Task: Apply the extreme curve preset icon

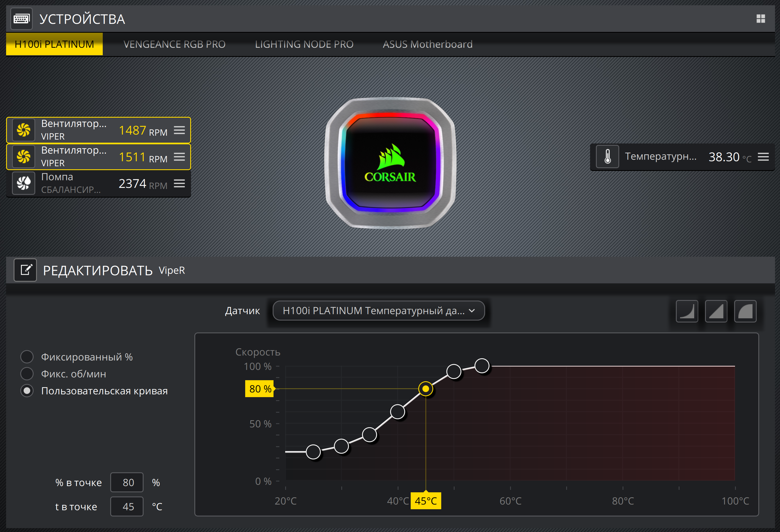Action: point(745,311)
